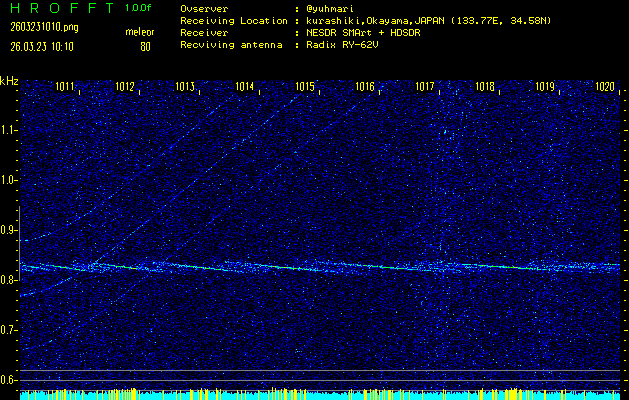Click the 26.03.23 10:10 timestamp

point(45,46)
